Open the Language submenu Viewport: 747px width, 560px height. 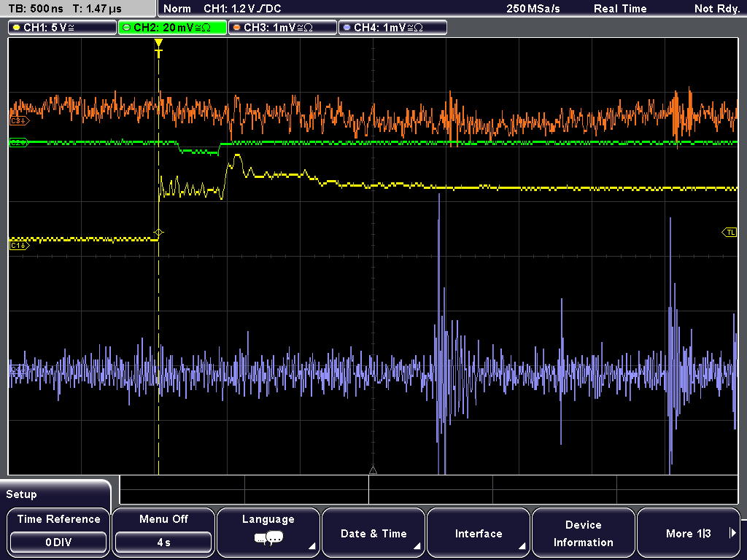[268, 532]
